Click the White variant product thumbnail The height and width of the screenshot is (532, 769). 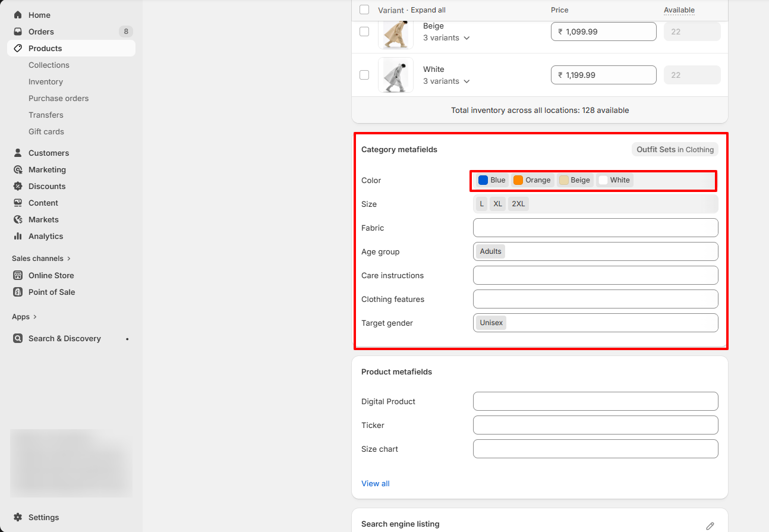[396, 75]
